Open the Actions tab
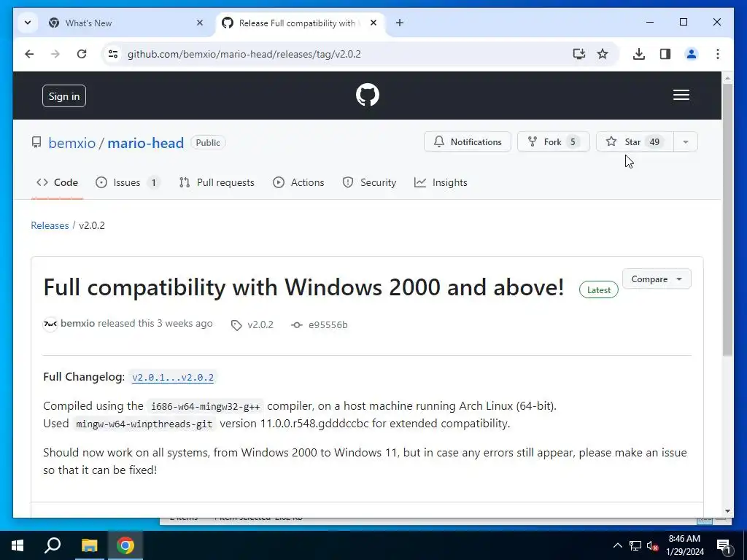The image size is (747, 560). [x=298, y=182]
